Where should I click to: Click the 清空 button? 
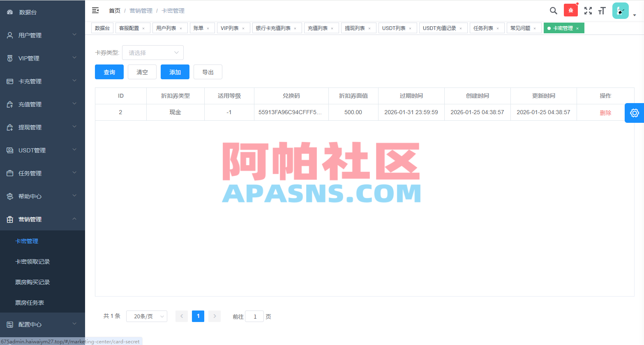click(142, 72)
